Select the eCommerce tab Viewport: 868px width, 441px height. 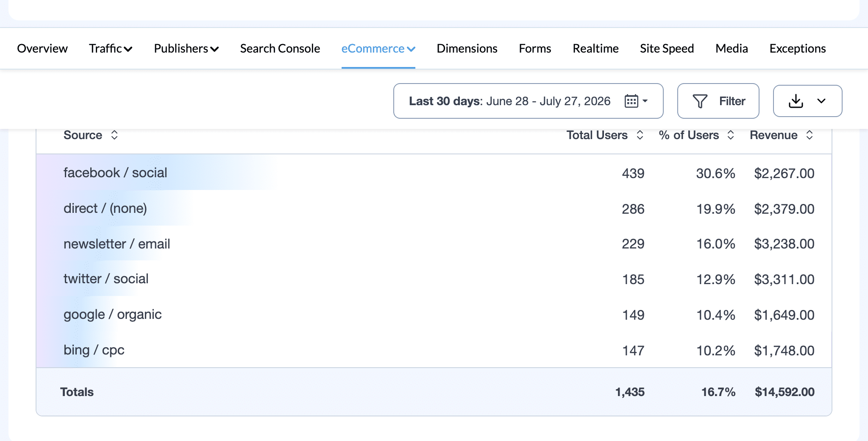[378, 48]
